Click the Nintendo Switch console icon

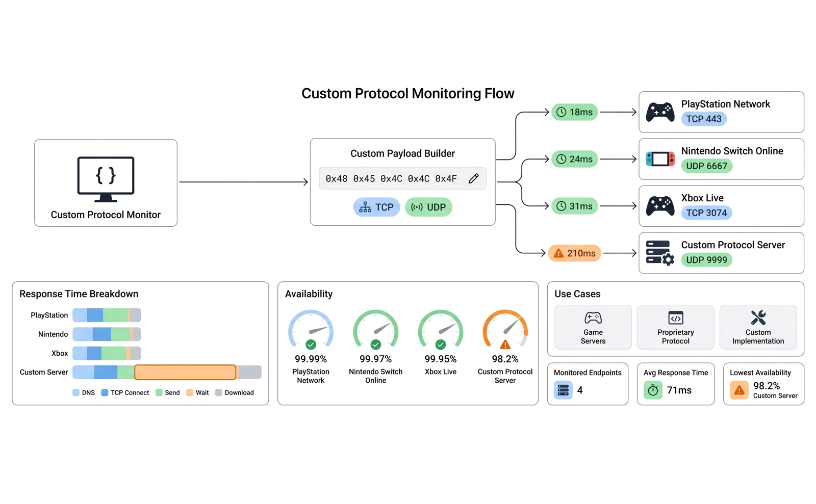(660, 159)
